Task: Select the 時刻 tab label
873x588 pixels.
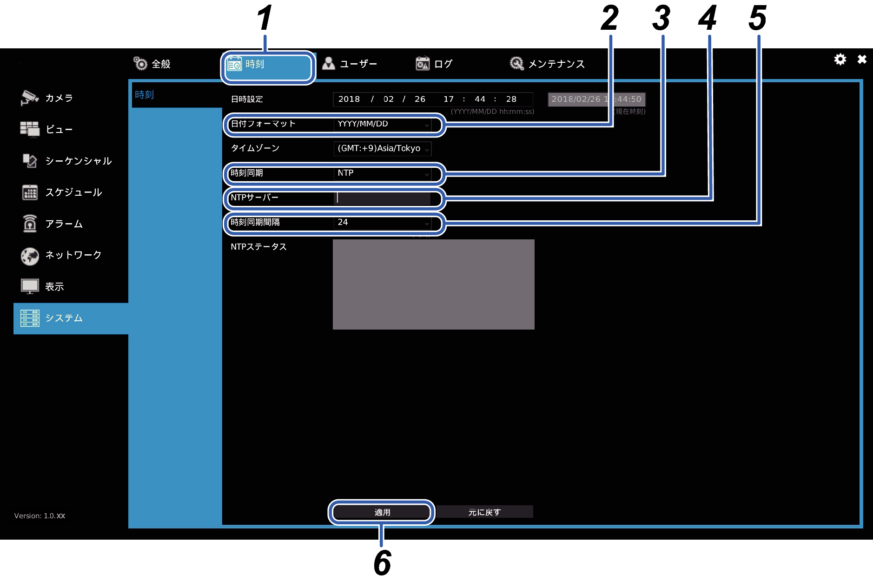Action: tap(255, 64)
